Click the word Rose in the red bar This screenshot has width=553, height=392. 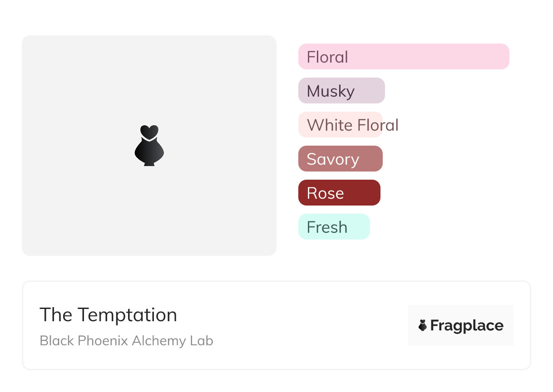coord(325,193)
